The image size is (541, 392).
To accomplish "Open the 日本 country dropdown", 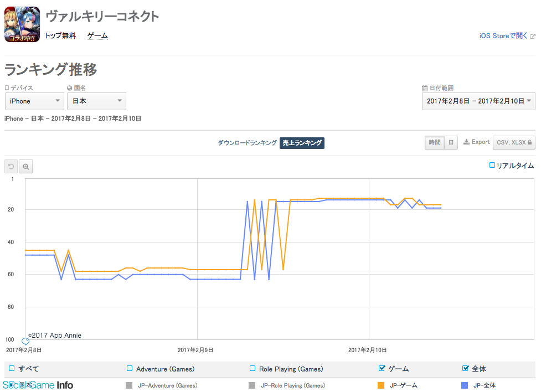I will point(96,101).
